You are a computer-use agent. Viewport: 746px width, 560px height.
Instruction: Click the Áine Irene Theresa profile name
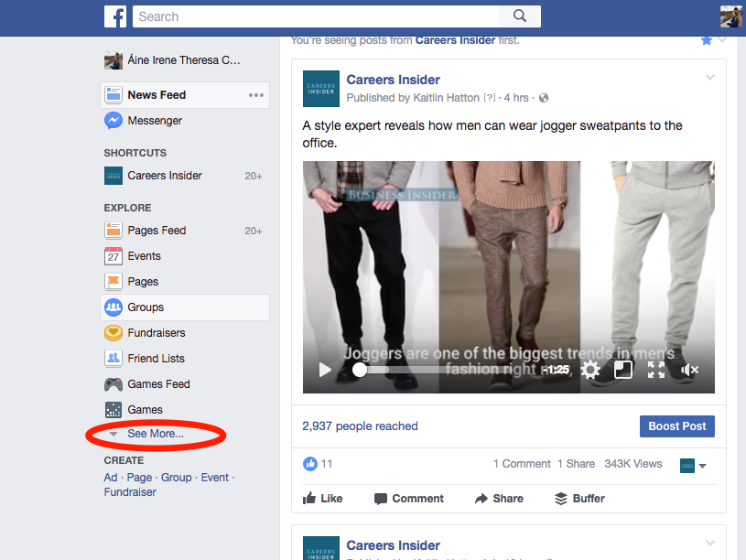click(x=184, y=60)
